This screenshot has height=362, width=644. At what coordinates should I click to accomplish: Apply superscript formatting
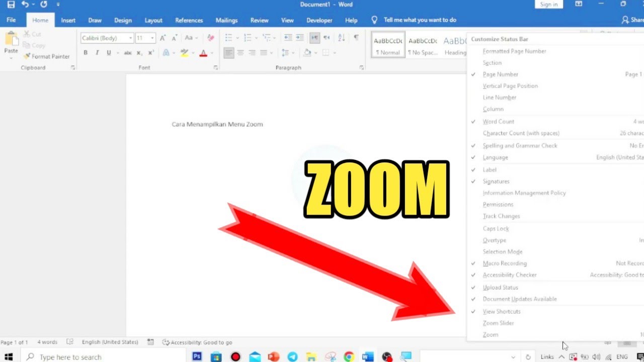pyautogui.click(x=151, y=53)
